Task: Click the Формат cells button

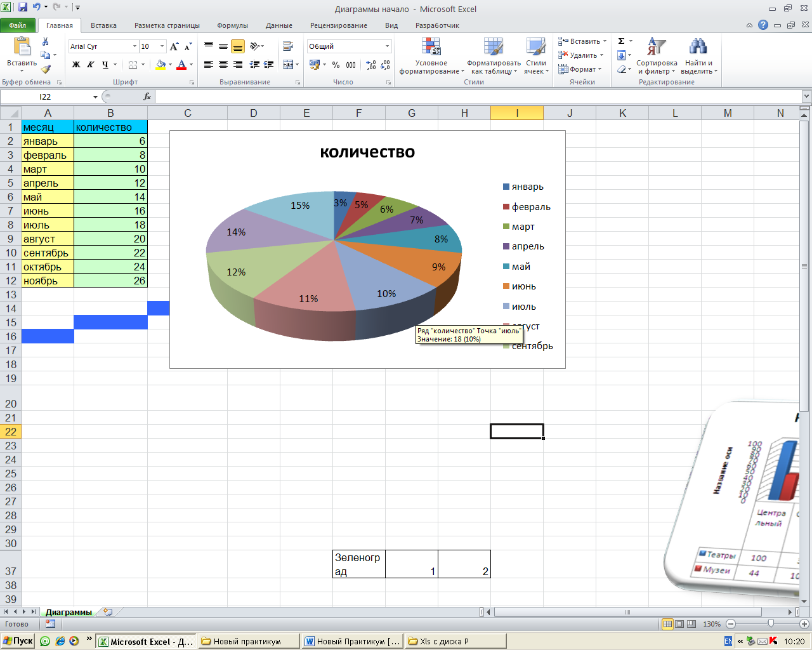Action: 580,69
